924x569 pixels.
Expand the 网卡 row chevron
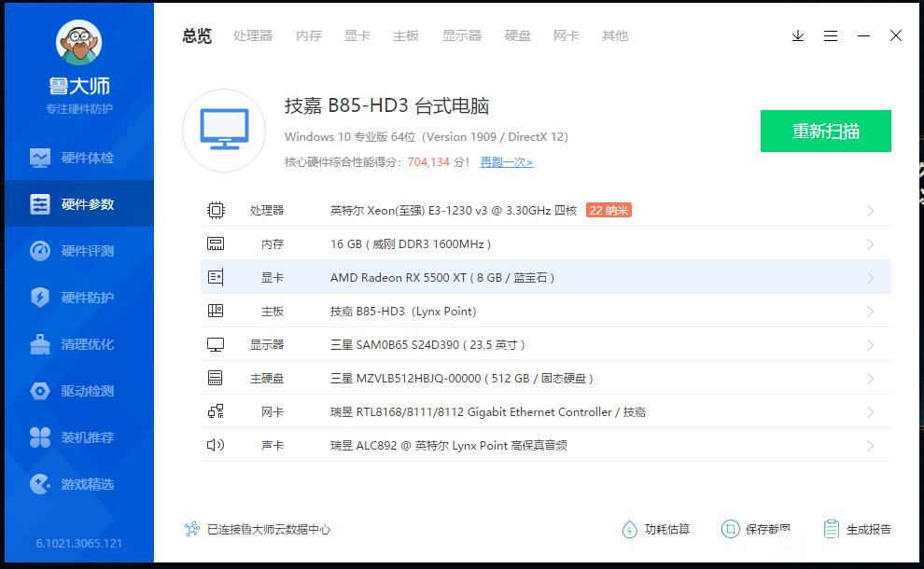[871, 412]
